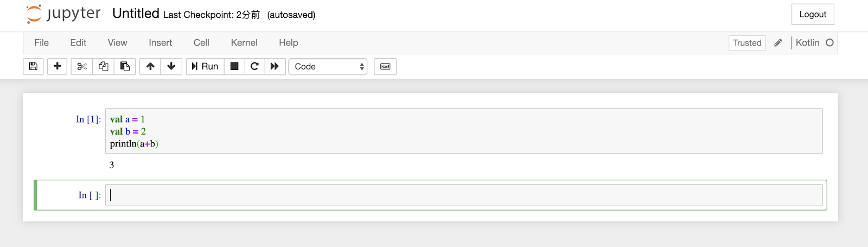Copy selected cells icon

(x=103, y=66)
